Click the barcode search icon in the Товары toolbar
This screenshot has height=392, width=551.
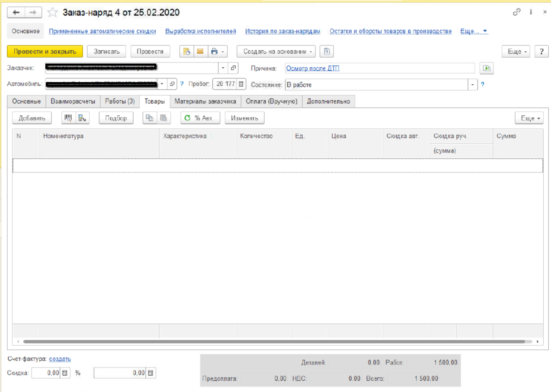[69, 118]
